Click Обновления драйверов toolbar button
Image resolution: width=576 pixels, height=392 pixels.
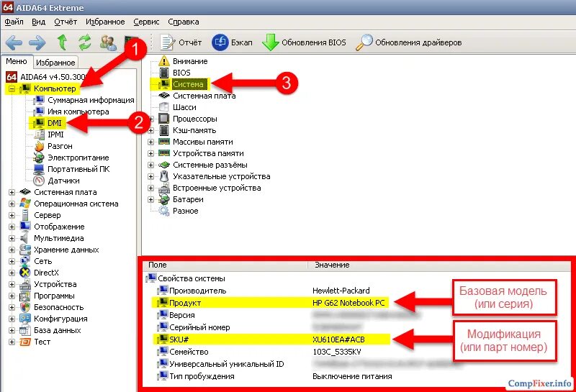[x=409, y=42]
